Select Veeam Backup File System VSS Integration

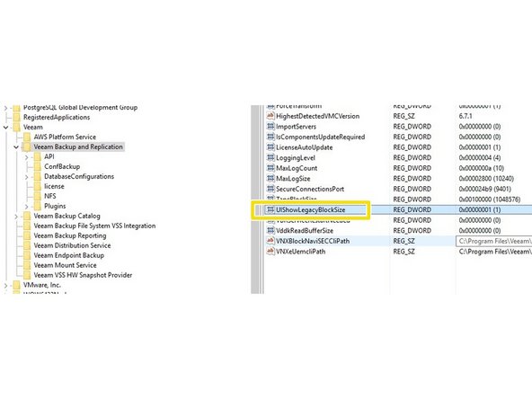coord(94,226)
